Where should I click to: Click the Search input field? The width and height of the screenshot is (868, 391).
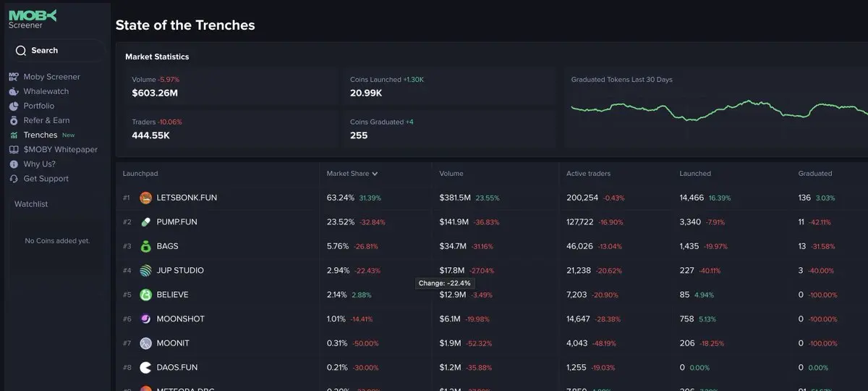57,51
